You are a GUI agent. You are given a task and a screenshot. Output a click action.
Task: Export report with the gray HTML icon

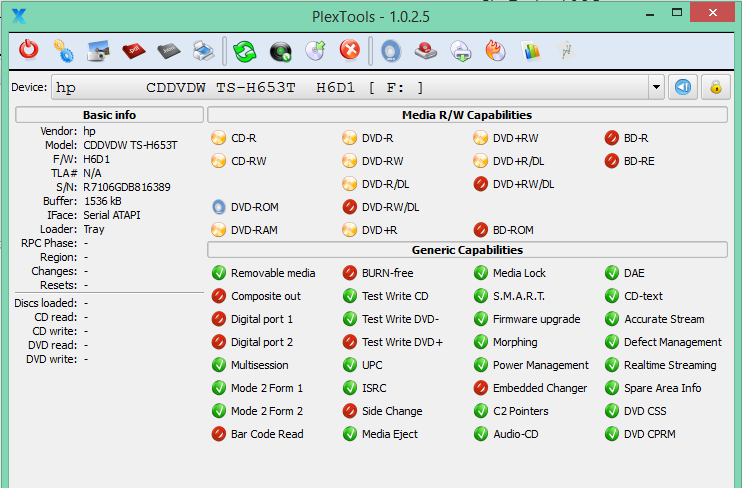(168, 50)
